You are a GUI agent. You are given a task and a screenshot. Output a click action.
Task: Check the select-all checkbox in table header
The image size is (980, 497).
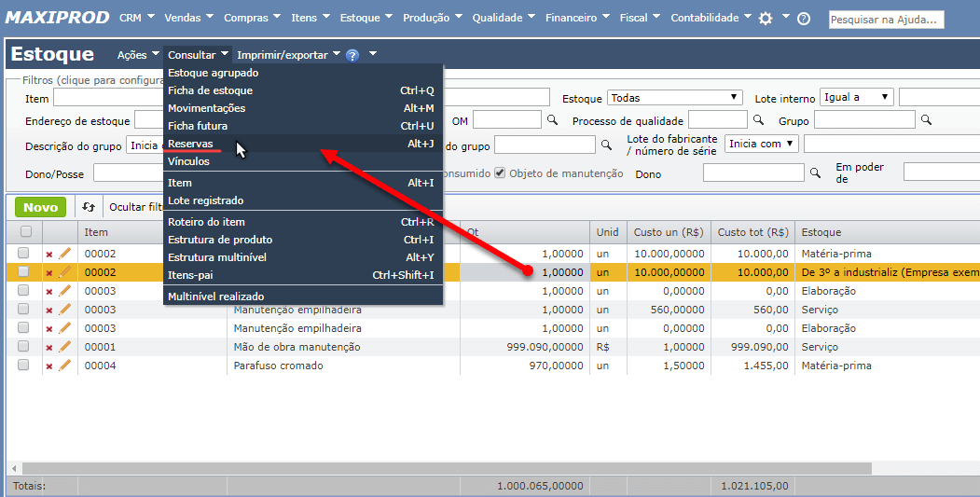click(x=25, y=232)
